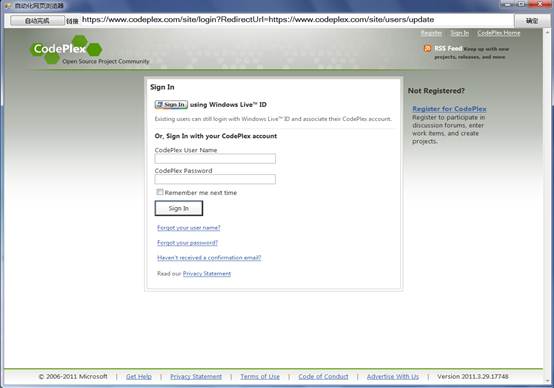
Task: Focus the CodePlex Password field
Action: coord(215,179)
